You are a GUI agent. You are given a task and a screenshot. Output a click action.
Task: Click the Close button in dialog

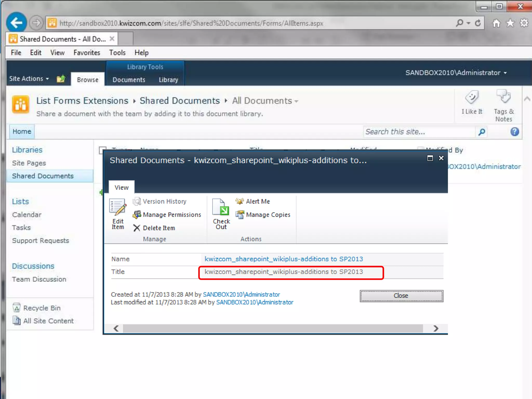coord(401,296)
